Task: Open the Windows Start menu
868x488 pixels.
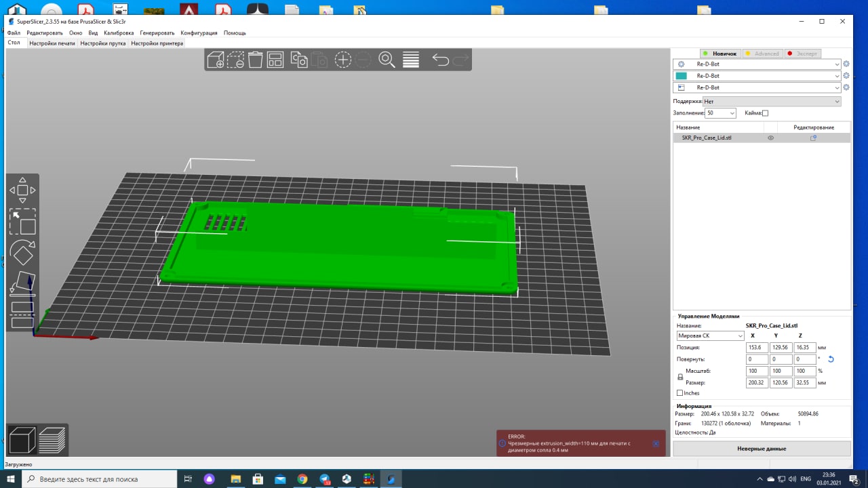Action: 11,479
